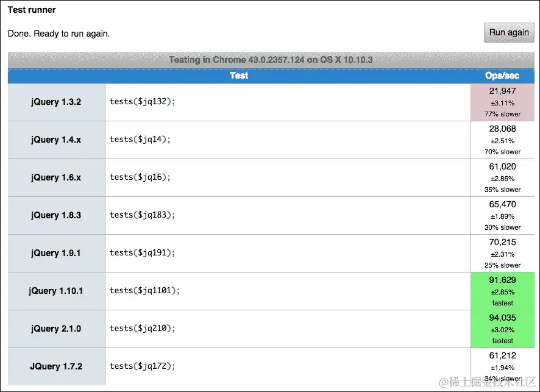Click the ±3.02% margin value
This screenshot has width=540, height=392.
502,330
